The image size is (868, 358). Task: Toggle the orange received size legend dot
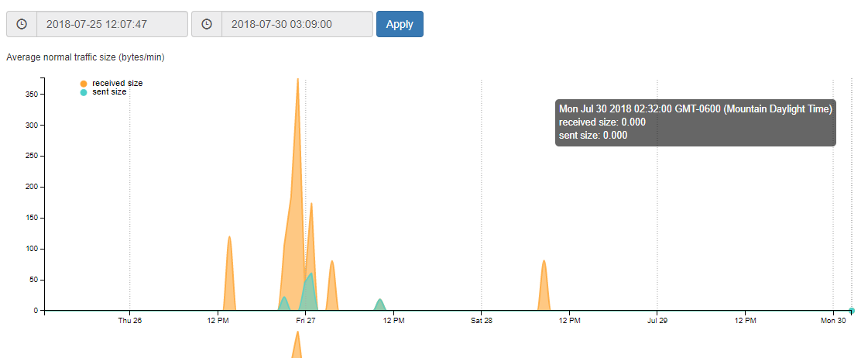[84, 84]
